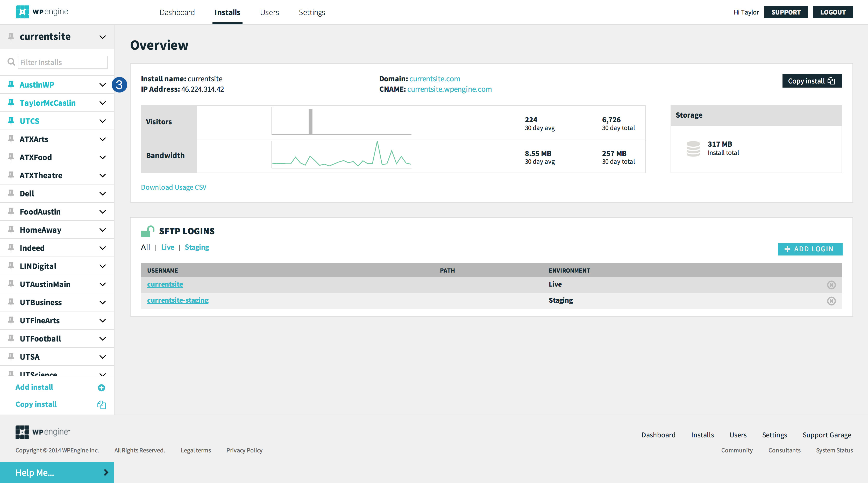Image resolution: width=868 pixels, height=483 pixels.
Task: Open the currentsite SFTP username link
Action: tap(165, 284)
